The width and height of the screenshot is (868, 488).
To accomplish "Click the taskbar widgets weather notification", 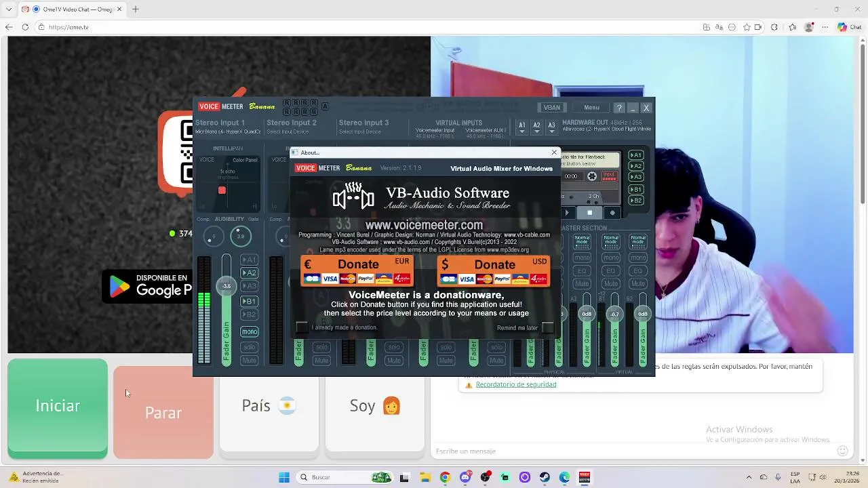I will [x=37, y=477].
